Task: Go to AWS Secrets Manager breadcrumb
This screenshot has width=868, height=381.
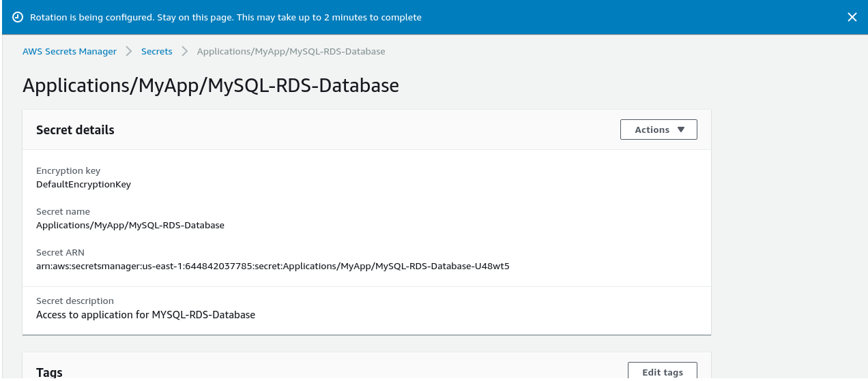Action: (70, 51)
